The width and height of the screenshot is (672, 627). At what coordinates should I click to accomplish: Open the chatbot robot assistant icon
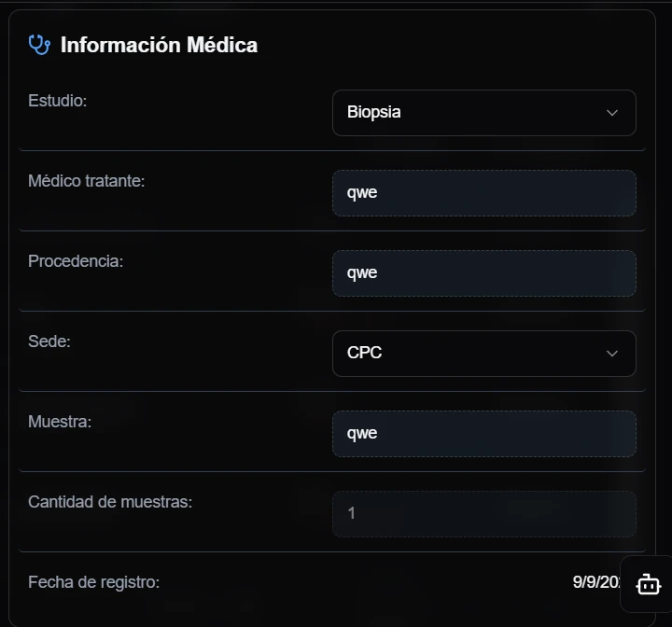pyautogui.click(x=648, y=584)
